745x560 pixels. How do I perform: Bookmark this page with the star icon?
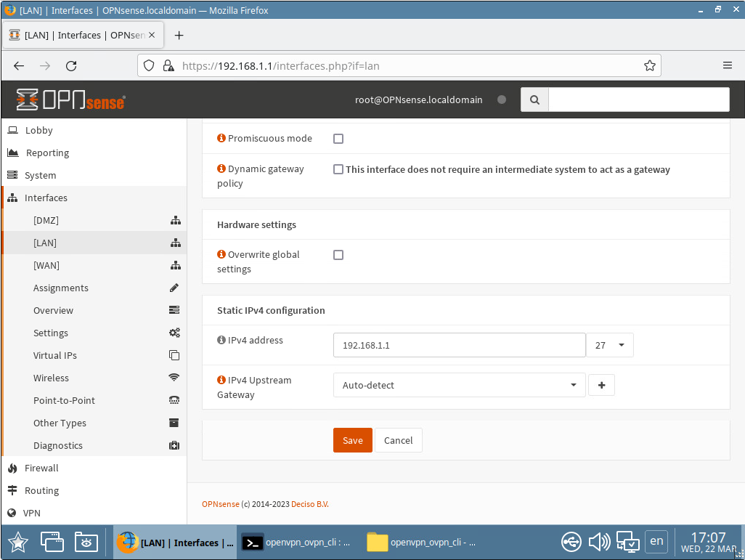[649, 65]
